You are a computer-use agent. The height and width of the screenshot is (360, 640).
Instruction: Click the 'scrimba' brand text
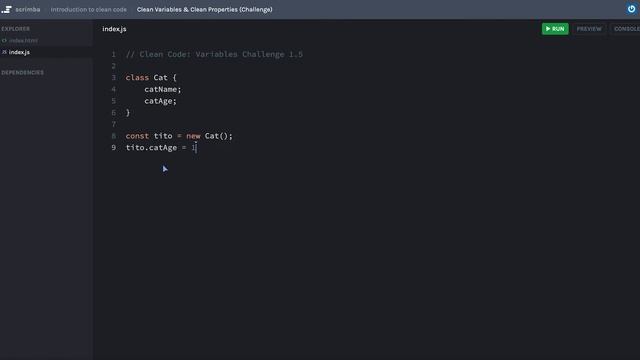(x=28, y=9)
